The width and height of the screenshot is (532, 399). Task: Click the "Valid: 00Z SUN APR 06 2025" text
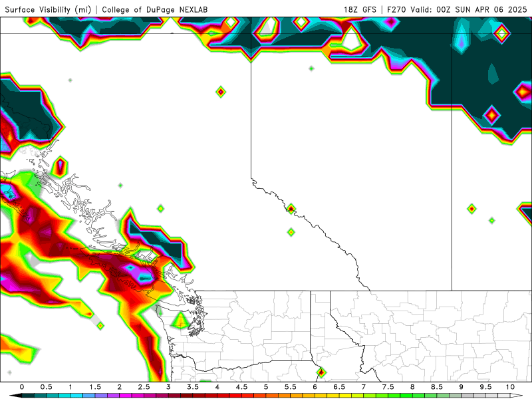click(x=469, y=9)
